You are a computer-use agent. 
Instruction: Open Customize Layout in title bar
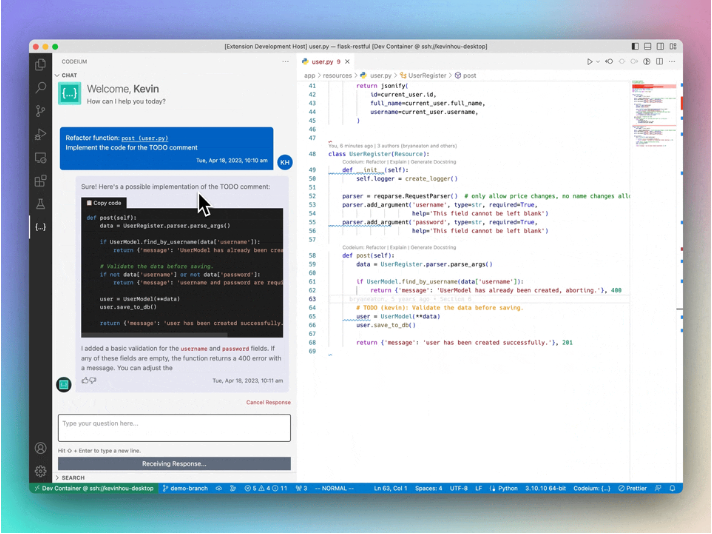(673, 46)
